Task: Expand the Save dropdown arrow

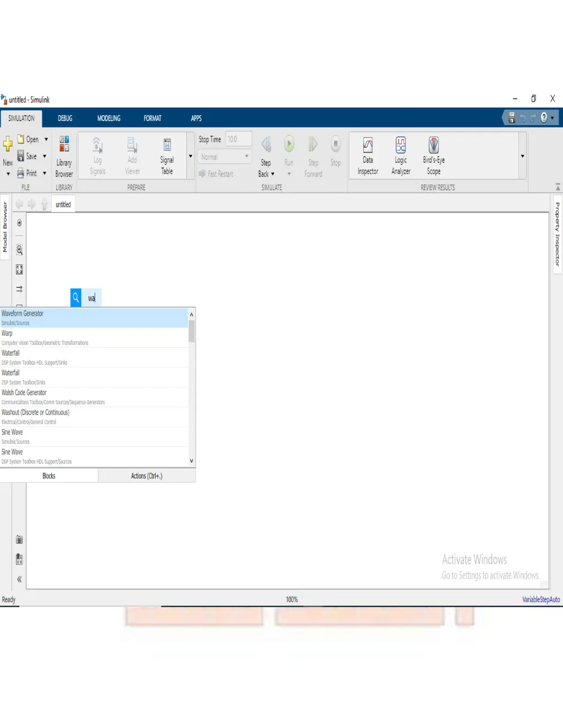Action: (x=45, y=157)
